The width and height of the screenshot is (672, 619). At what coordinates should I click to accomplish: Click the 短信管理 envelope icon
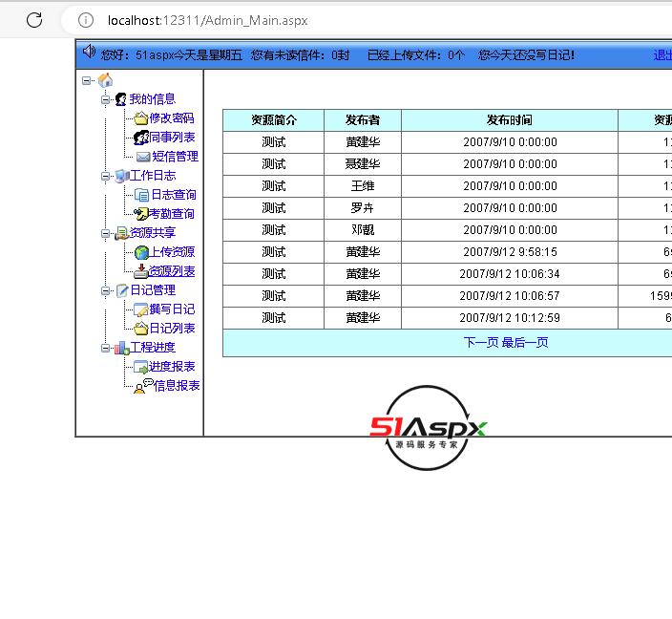click(143, 157)
